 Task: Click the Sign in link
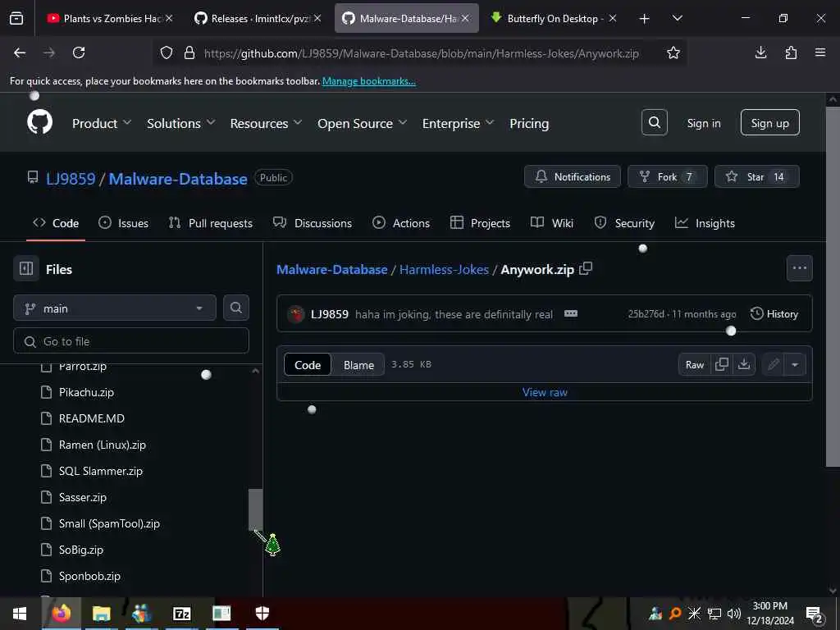coord(703,123)
